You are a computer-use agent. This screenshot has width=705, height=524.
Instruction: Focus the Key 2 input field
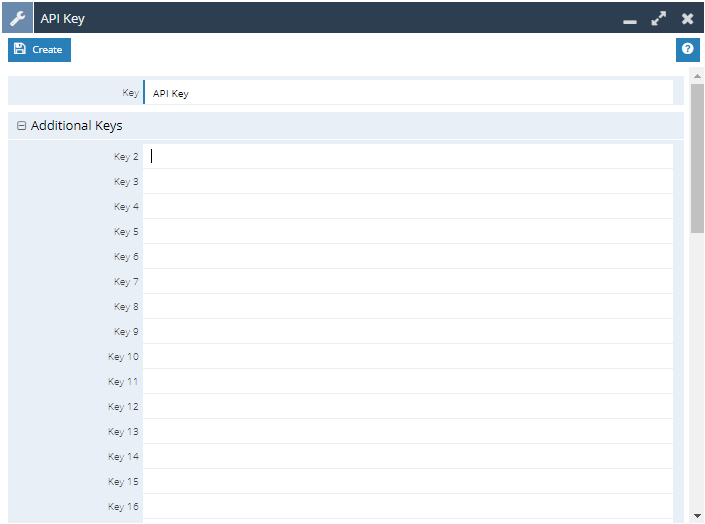(408, 156)
